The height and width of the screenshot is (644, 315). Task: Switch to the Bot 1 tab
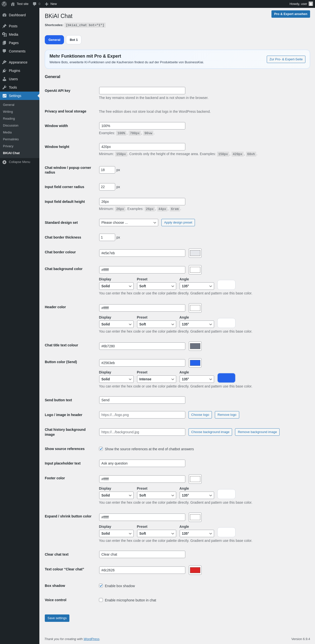(x=74, y=40)
